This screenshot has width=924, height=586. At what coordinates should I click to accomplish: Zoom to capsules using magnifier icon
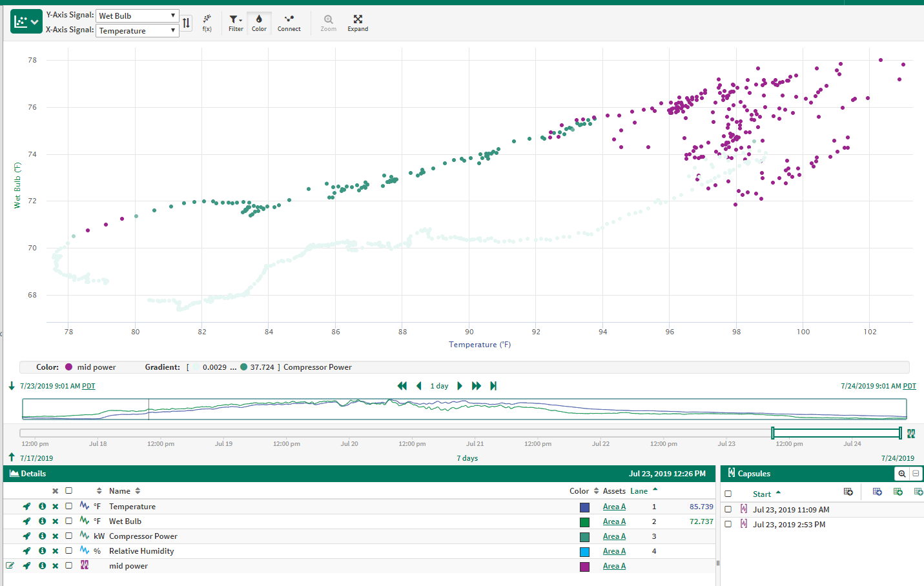(x=901, y=474)
